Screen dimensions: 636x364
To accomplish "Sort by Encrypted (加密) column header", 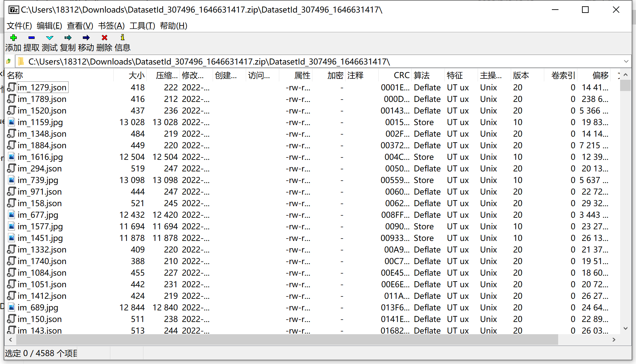I will (x=329, y=75).
